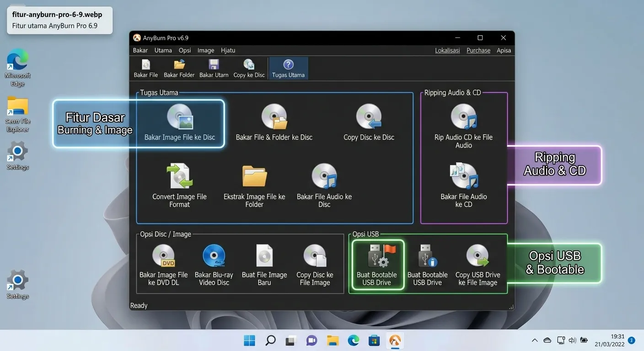
Task: Open Bakar Image File ke DVD DL
Action: click(164, 265)
